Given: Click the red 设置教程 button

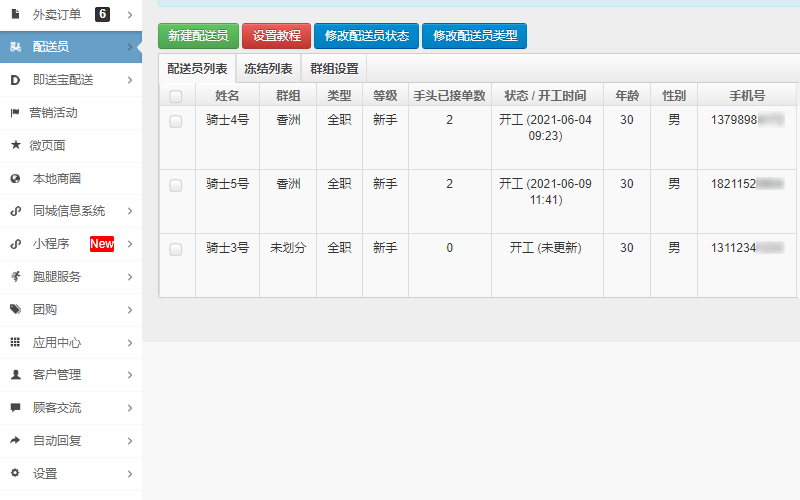Looking at the screenshot, I should click(276, 36).
